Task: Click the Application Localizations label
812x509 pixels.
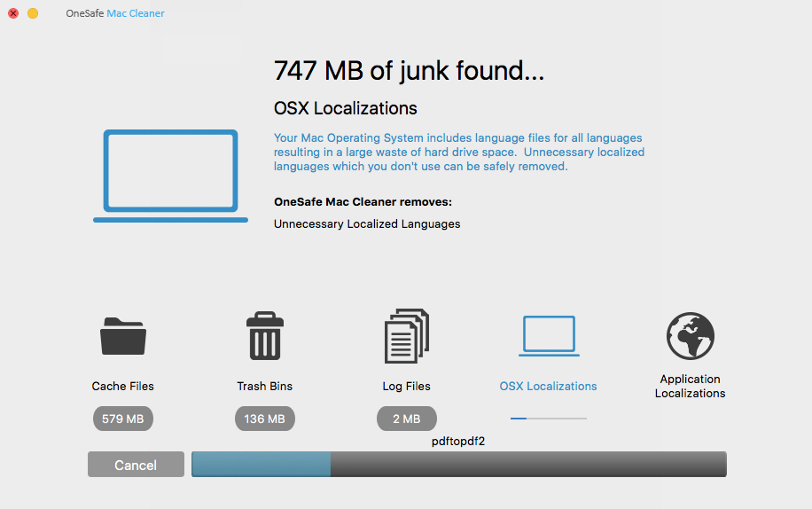Action: [690, 387]
